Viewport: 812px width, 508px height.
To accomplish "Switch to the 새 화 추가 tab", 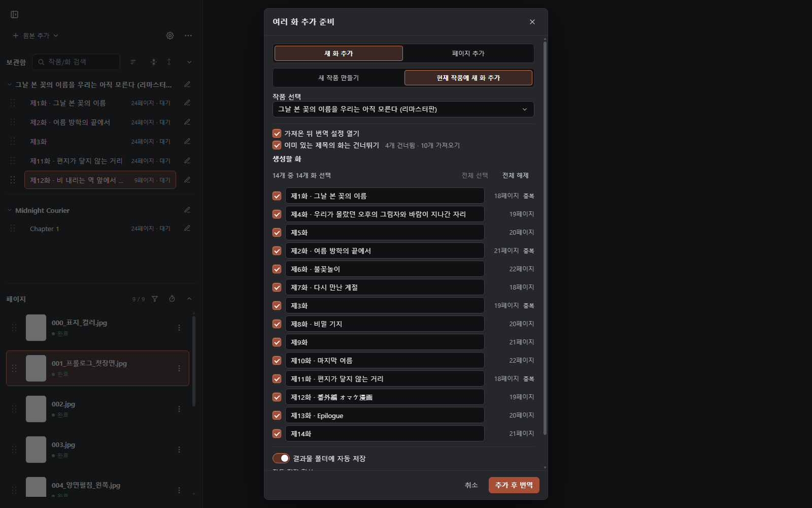I will (339, 53).
